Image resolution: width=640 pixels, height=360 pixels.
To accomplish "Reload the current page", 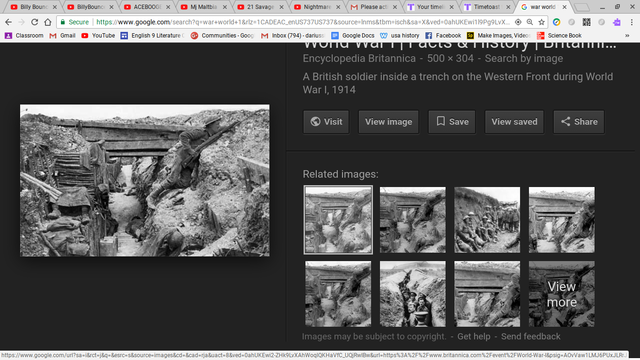I will coord(35,22).
